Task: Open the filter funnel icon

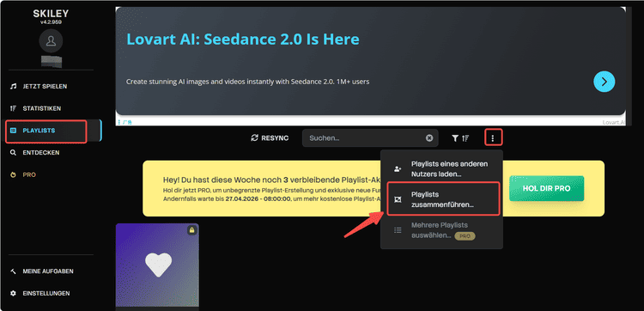Action: (x=455, y=138)
